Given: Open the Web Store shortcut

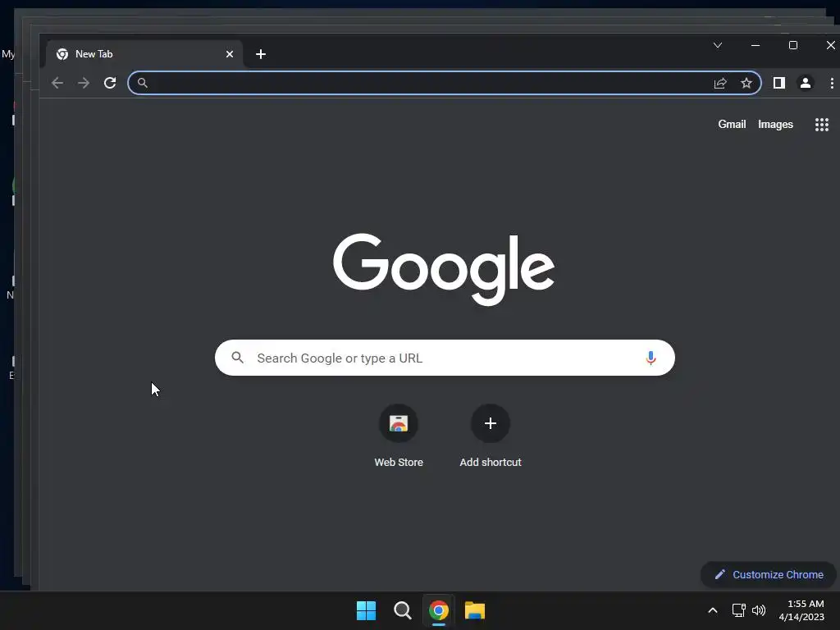Looking at the screenshot, I should point(399,436).
